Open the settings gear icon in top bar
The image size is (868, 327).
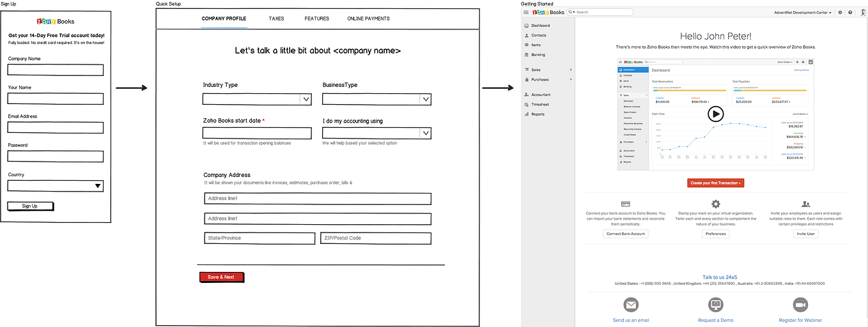[x=840, y=12]
